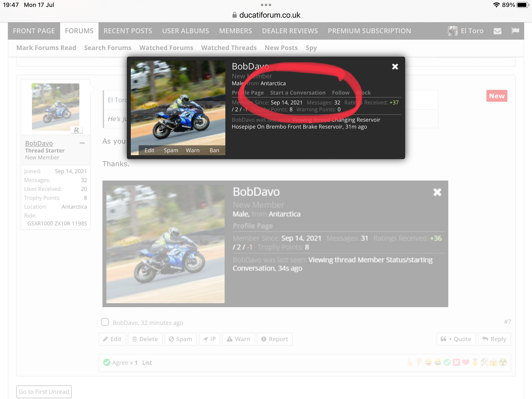Collapse BobDavo's user info with minus toggle
532x399 pixels.
pyautogui.click(x=82, y=143)
